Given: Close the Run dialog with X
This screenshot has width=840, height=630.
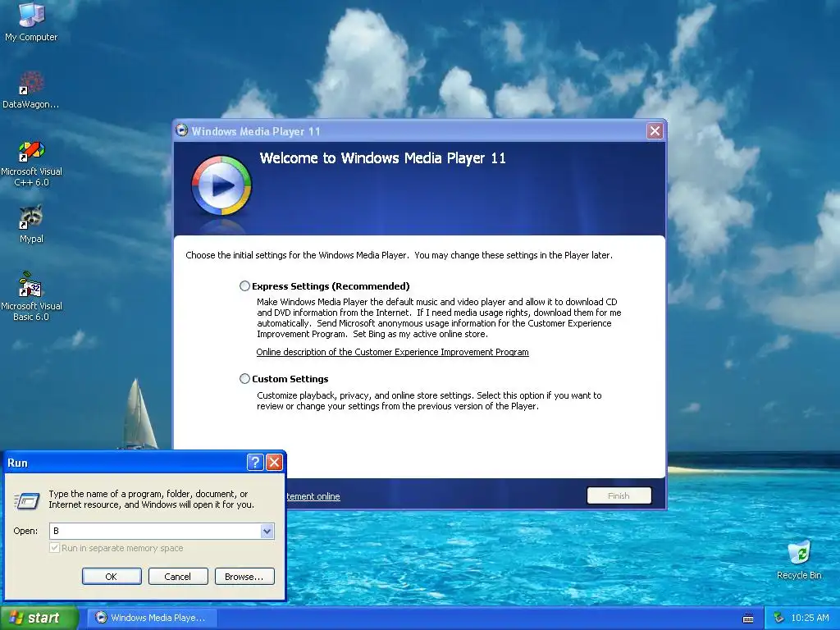Looking at the screenshot, I should 274,463.
